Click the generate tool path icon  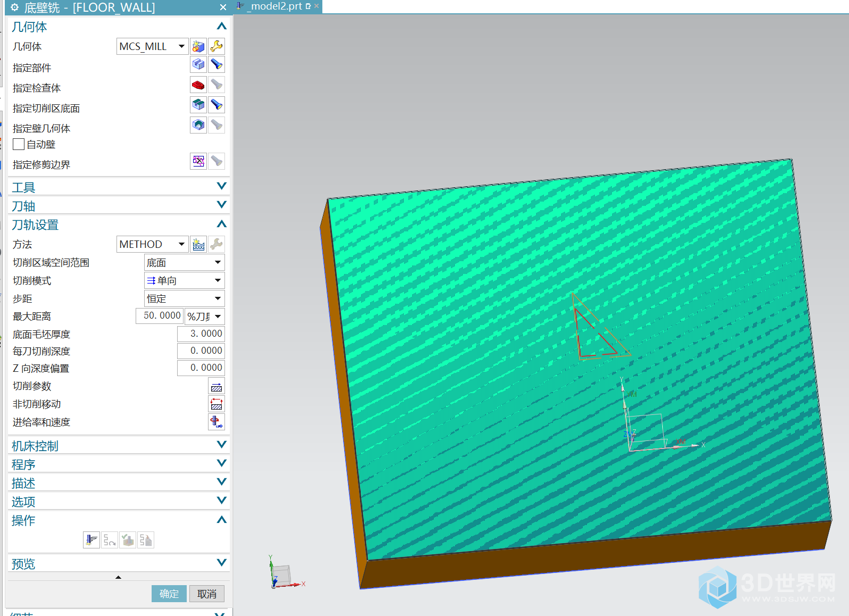point(91,540)
